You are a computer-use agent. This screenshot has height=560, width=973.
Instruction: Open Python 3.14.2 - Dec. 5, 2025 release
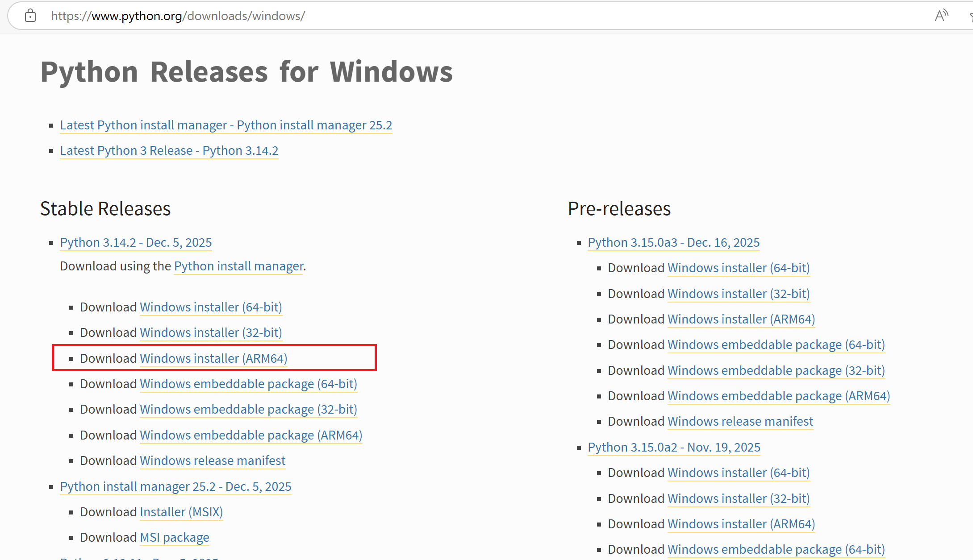point(136,242)
